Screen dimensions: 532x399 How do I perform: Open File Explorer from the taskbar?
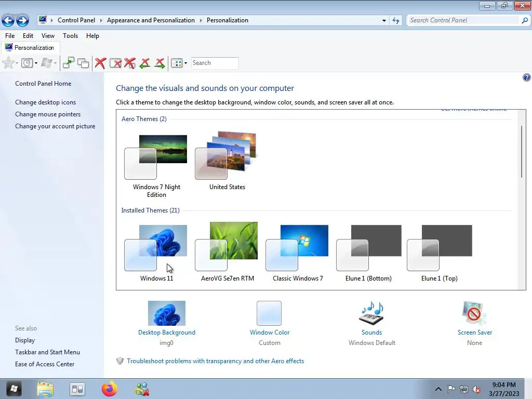pyautogui.click(x=45, y=389)
